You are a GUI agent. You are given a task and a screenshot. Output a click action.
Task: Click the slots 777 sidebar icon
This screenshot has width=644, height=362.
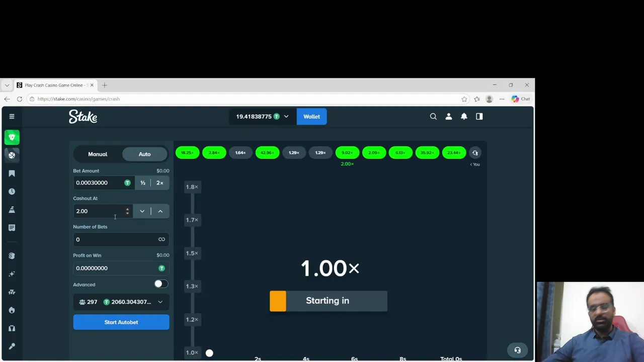pos(12,292)
